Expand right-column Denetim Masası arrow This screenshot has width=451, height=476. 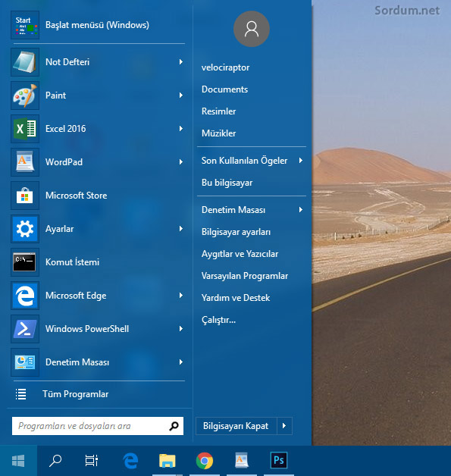(300, 210)
